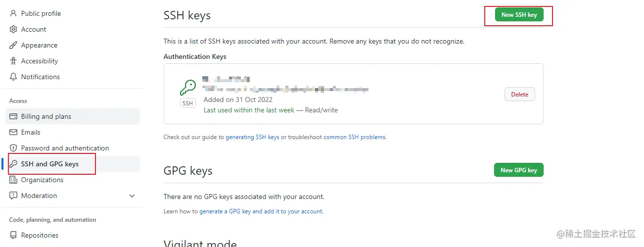Click the Billing and plans card icon

[x=13, y=116]
